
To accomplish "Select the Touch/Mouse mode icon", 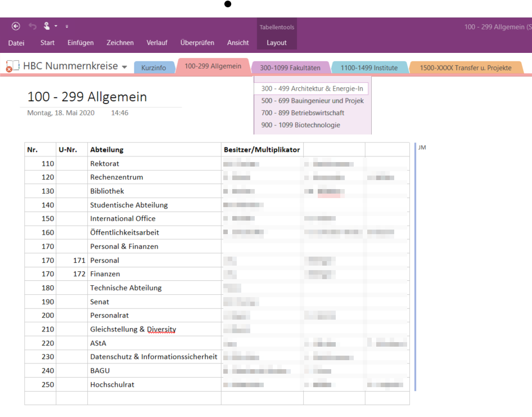I will point(48,25).
